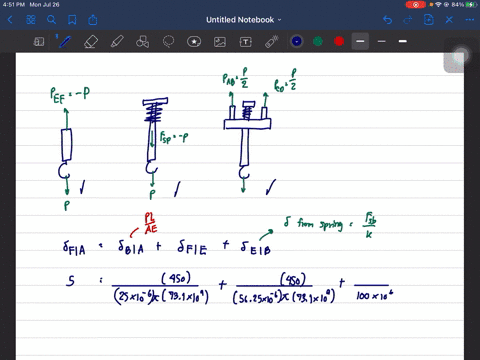480x360 pixels.
Task: Go back with the left chevron
Action: (x=10, y=20)
